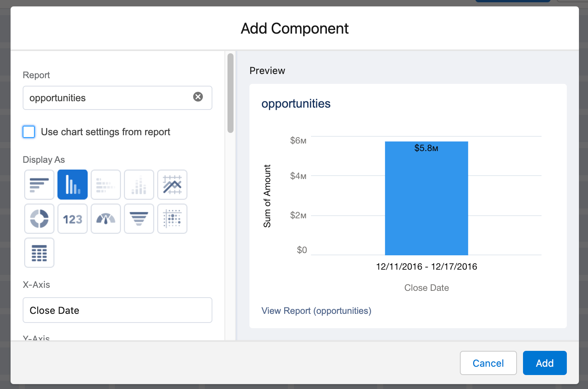588x389 pixels.
Task: Select the metric 123 display type
Action: [x=73, y=219]
